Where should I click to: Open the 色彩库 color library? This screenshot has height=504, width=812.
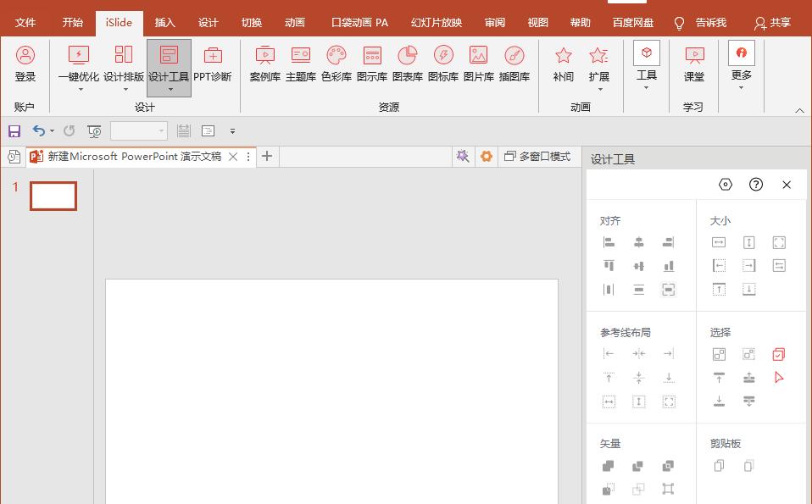(336, 66)
